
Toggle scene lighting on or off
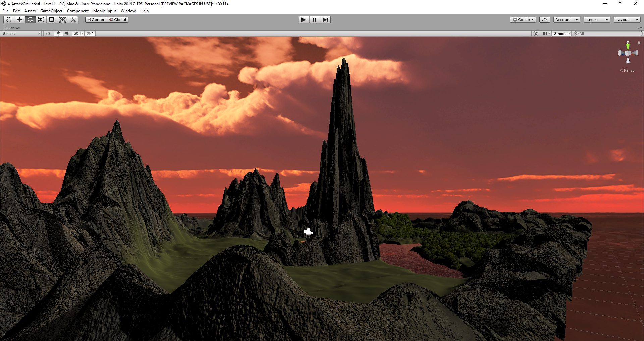tap(58, 33)
